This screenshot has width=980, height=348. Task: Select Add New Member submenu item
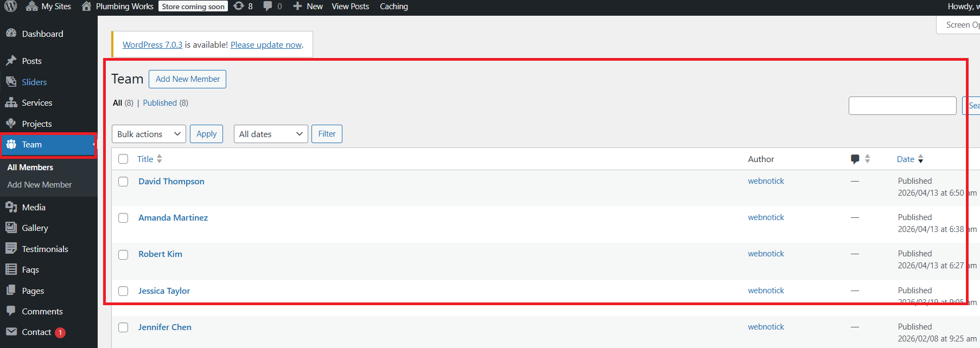click(40, 185)
